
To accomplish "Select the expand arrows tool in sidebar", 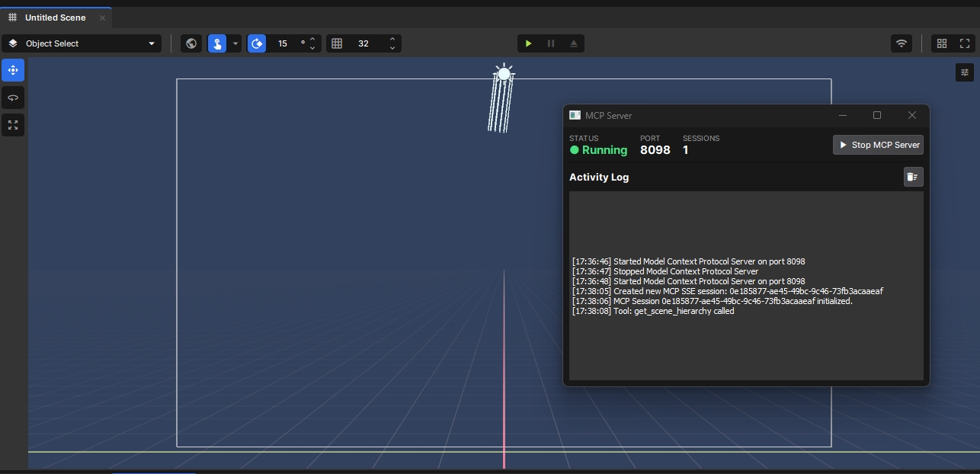I will click(x=13, y=125).
